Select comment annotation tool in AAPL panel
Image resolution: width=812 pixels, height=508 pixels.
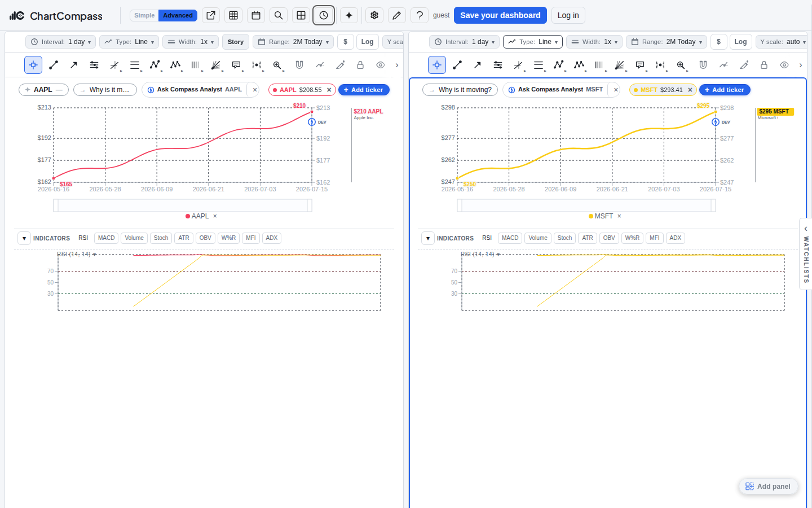pyautogui.click(x=236, y=65)
